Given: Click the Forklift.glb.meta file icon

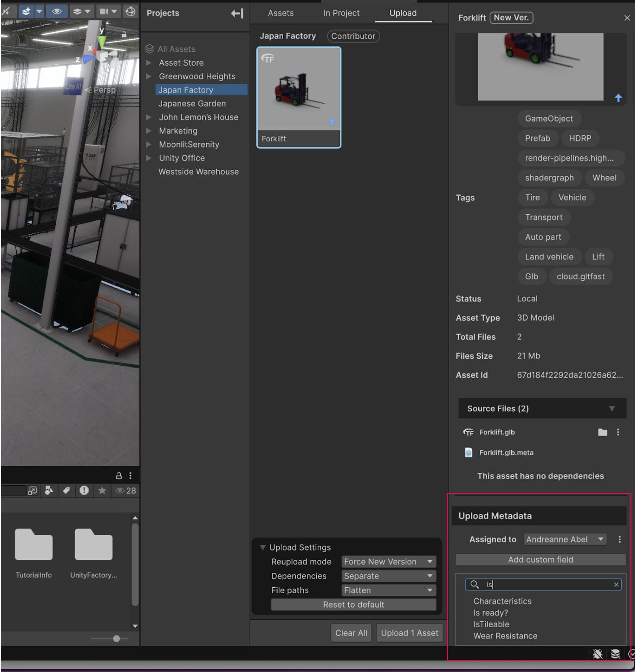Looking at the screenshot, I should point(469,452).
